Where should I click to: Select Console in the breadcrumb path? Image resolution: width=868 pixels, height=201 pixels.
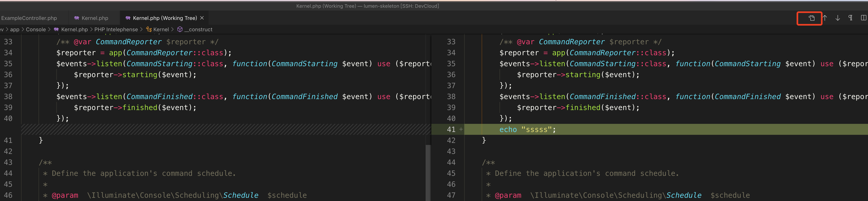pyautogui.click(x=36, y=29)
